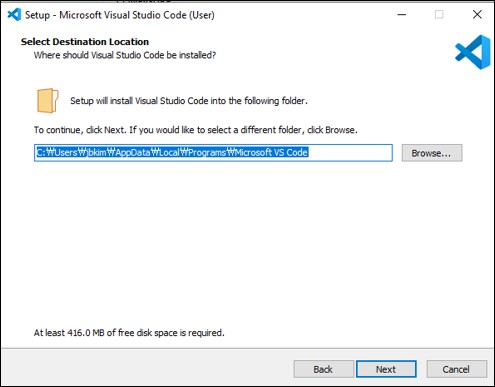Click Browse... to choose a different folder
This screenshot has width=495, height=387.
click(x=432, y=153)
